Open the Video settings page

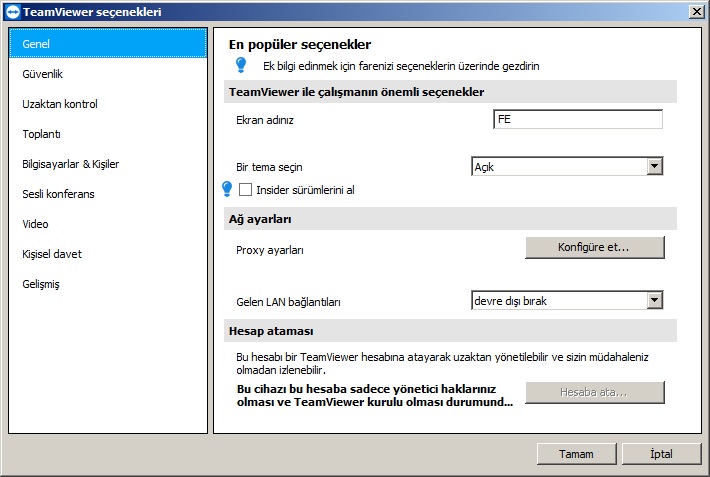click(108, 224)
